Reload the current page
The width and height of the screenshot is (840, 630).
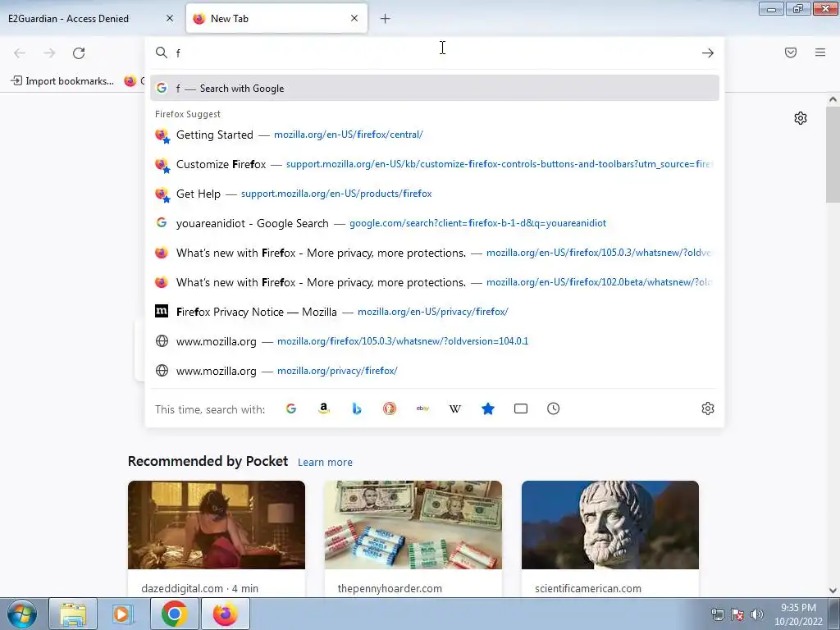click(x=79, y=53)
